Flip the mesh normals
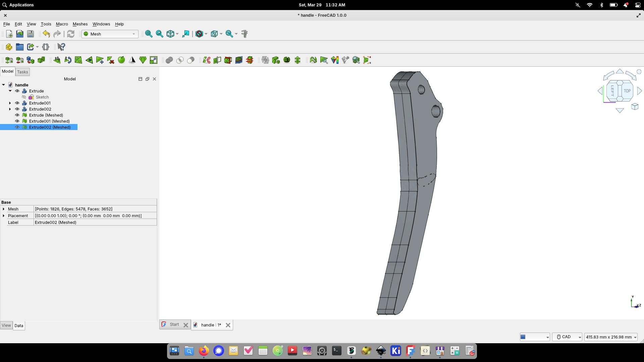644x362 pixels. pos(67,60)
